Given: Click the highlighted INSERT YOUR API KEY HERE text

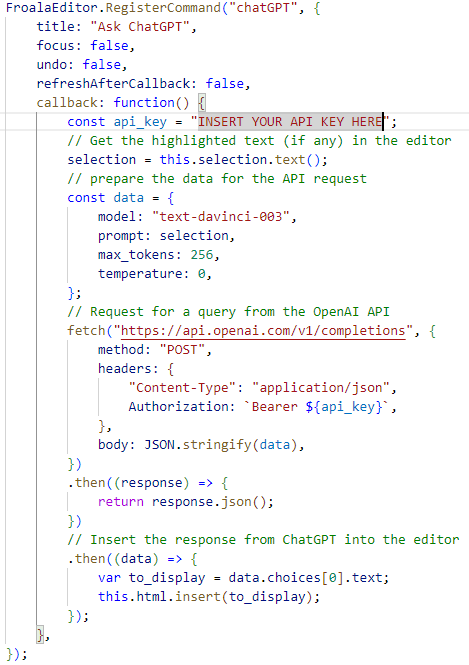Looking at the screenshot, I should coord(290,122).
